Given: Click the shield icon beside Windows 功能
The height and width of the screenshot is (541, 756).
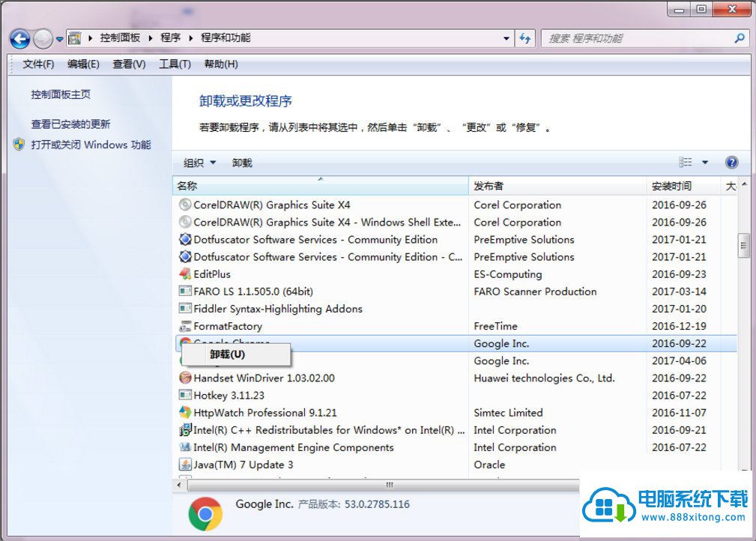Looking at the screenshot, I should pos(19,144).
